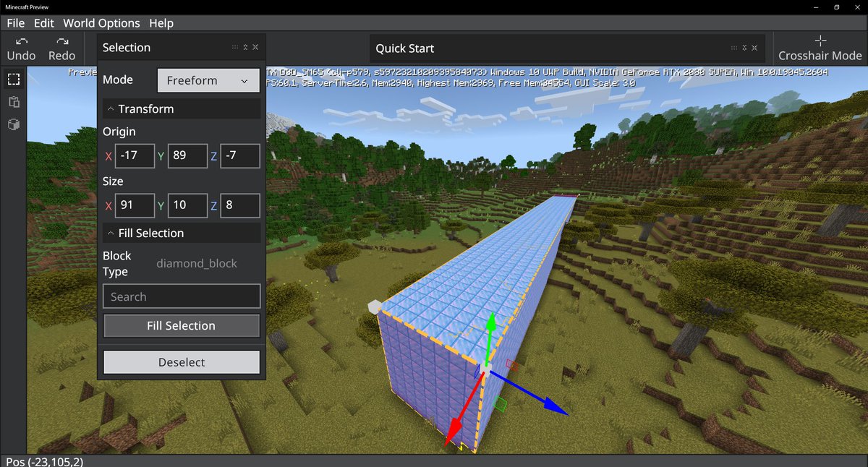The image size is (868, 467).
Task: Click the diamond_block block type text
Action: pos(197,263)
